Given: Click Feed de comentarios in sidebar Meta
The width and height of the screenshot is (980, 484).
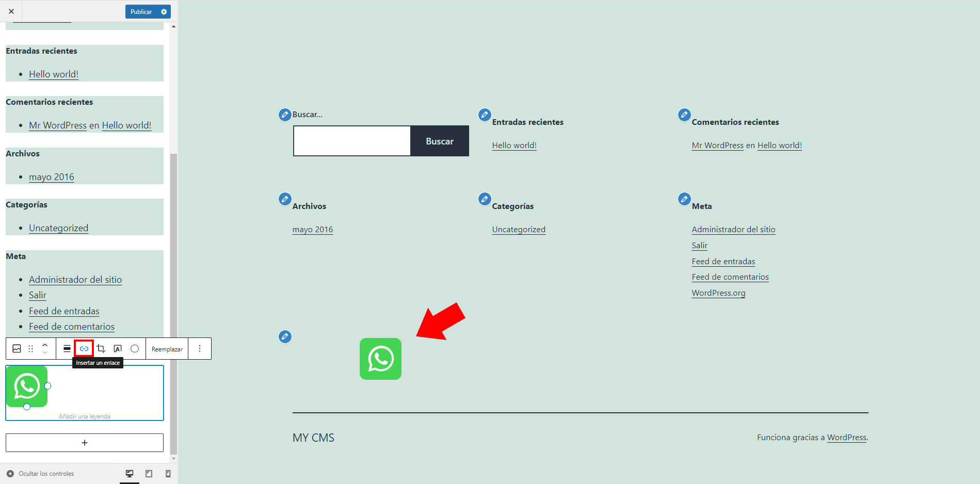Looking at the screenshot, I should [x=72, y=327].
